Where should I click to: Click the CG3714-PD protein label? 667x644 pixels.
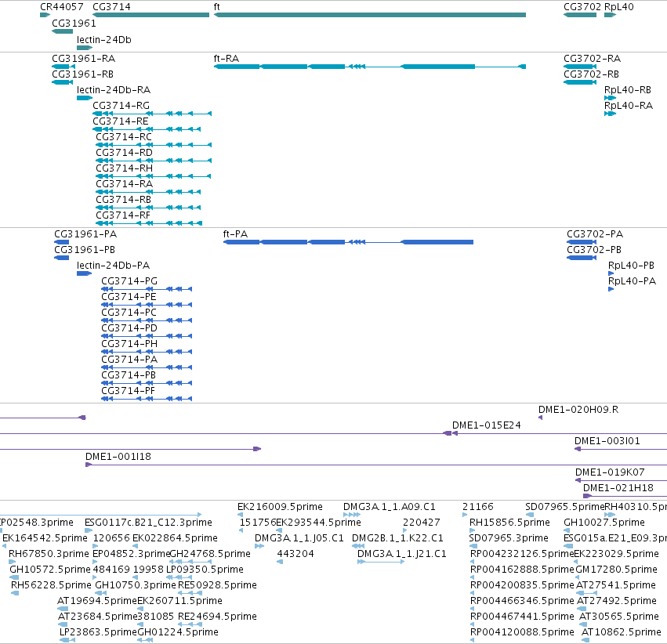click(129, 328)
